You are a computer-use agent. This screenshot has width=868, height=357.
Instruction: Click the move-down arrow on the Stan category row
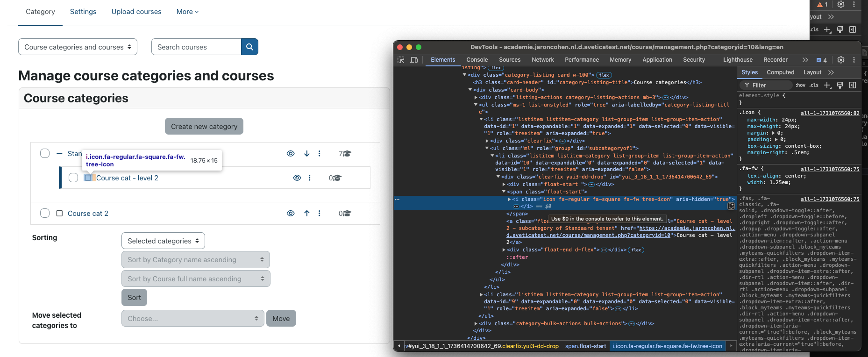(307, 153)
